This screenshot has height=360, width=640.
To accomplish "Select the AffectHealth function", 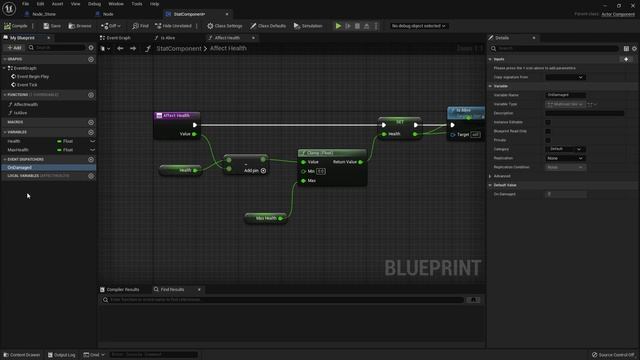I will tap(26, 104).
